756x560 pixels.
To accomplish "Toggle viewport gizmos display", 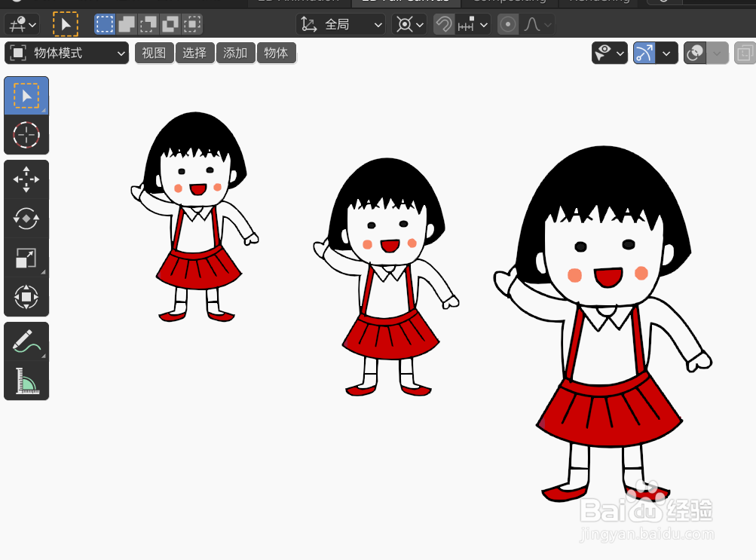I will 644,53.
